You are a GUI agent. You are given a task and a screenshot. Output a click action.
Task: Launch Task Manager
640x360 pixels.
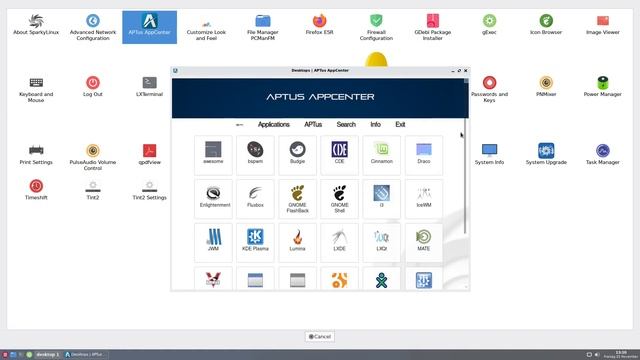[602, 154]
